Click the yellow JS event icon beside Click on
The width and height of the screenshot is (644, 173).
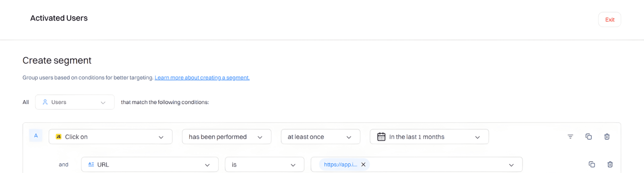coord(59,136)
